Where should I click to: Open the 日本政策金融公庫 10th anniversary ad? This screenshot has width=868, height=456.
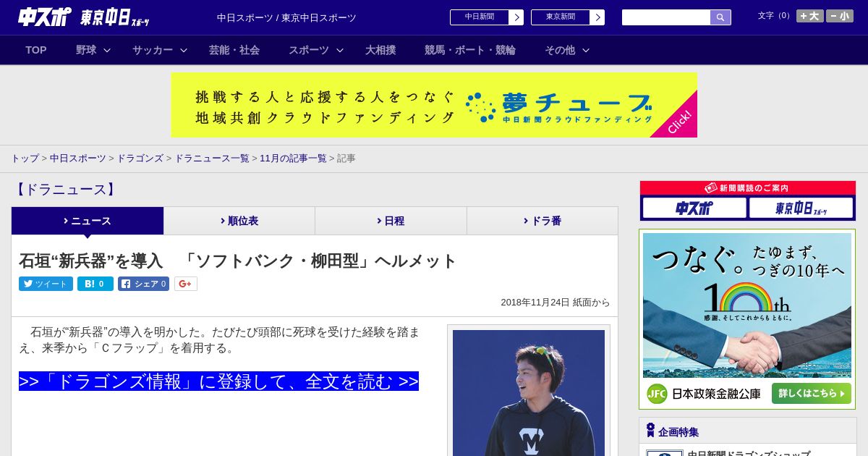[747, 319]
